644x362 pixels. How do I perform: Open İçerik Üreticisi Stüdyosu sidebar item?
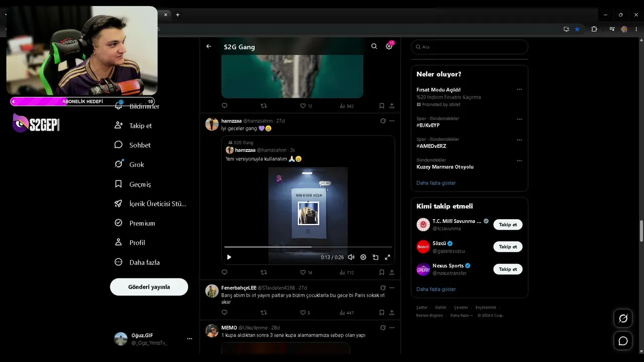[150, 204]
